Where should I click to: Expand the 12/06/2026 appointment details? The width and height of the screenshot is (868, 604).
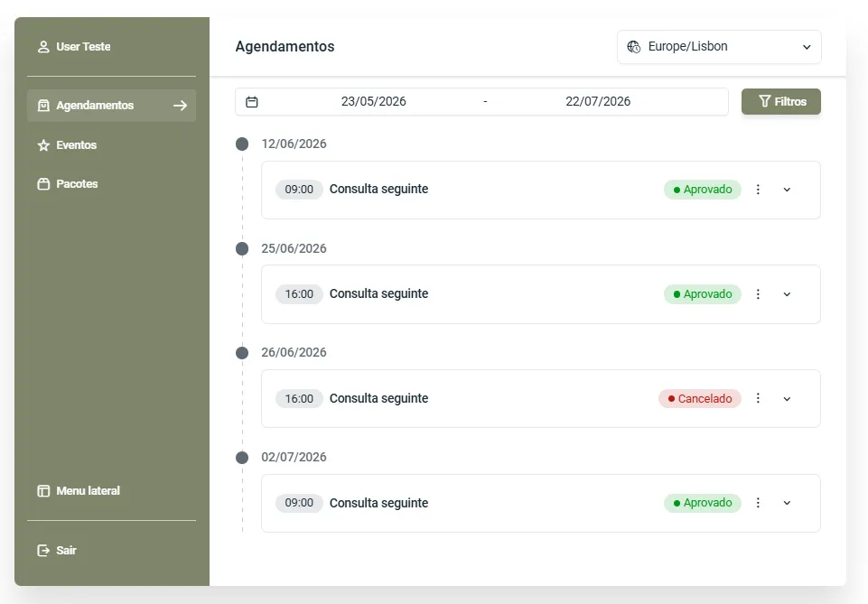click(787, 190)
